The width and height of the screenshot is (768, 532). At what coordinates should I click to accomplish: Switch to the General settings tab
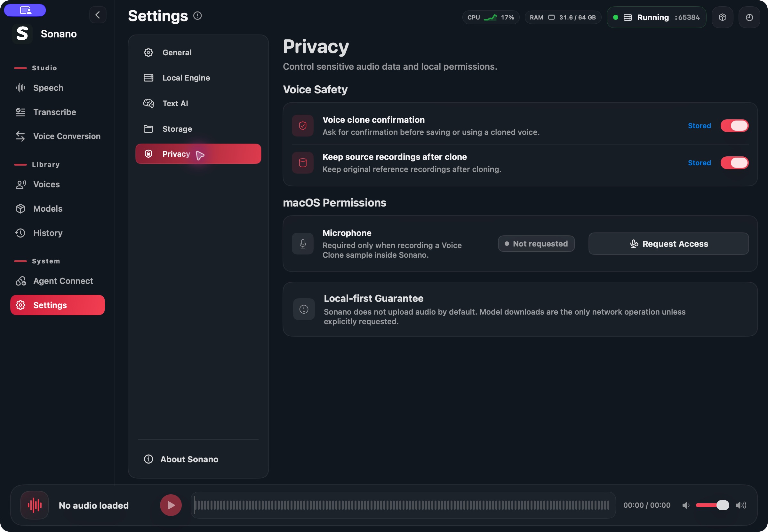point(198,52)
